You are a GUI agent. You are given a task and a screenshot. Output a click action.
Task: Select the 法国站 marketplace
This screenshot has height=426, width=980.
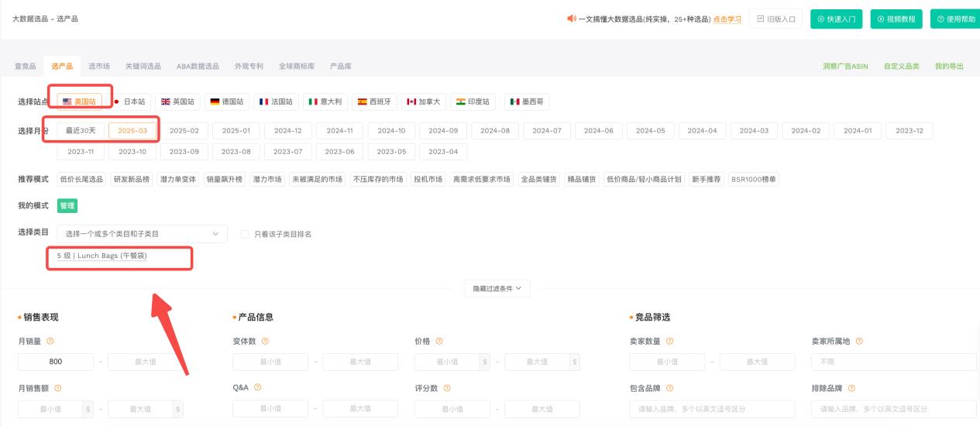[276, 101]
